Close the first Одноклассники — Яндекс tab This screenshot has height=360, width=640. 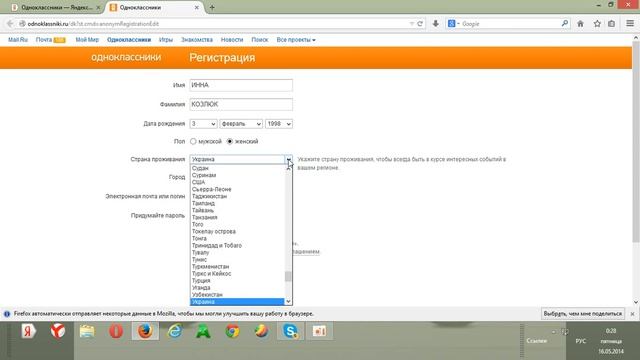[x=98, y=7]
